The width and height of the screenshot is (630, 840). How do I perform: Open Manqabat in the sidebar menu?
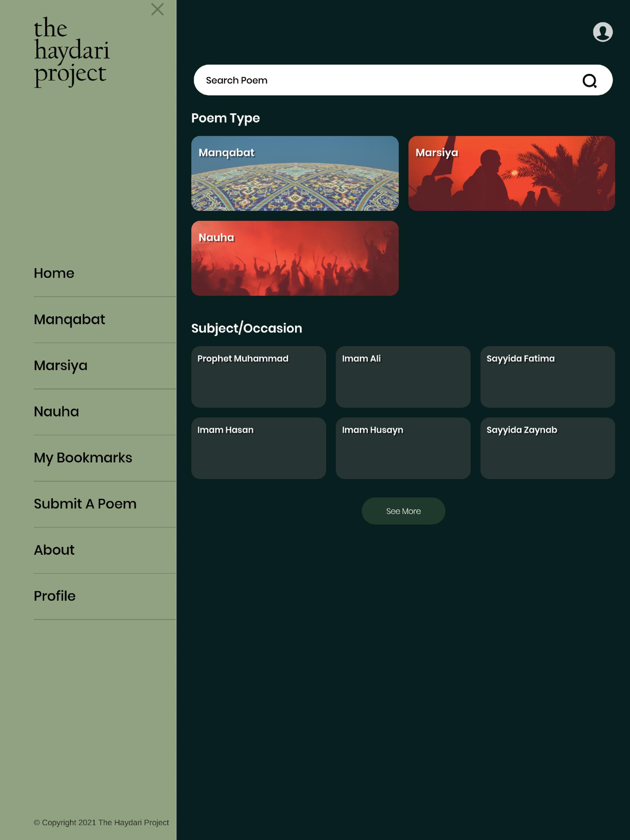click(70, 319)
